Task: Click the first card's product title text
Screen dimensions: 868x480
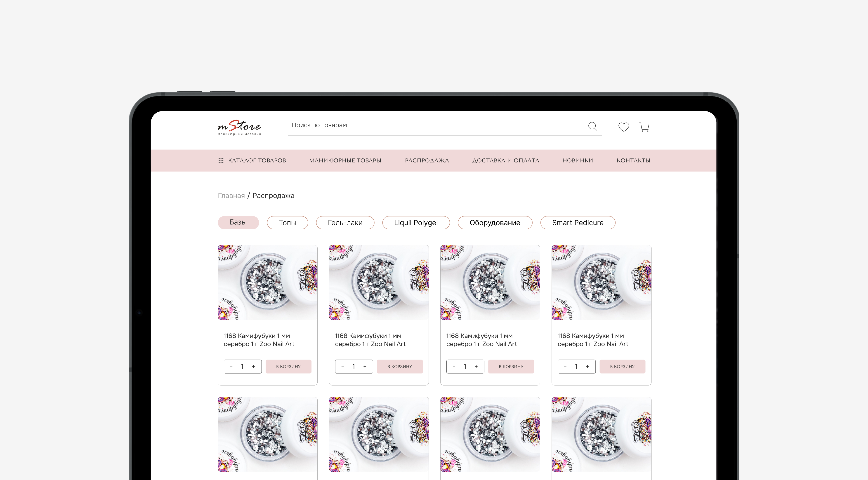Action: point(259,340)
